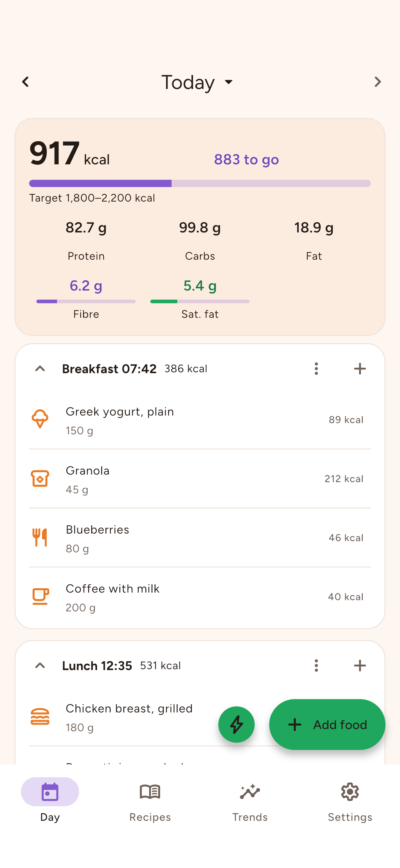Switch to the Recipes tab
This screenshot has width=400, height=868.
tap(150, 802)
